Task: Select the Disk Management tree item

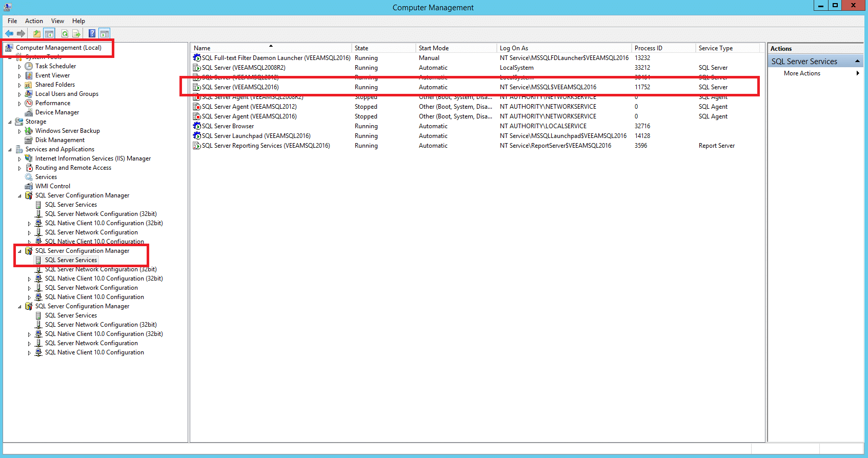Action: point(60,140)
